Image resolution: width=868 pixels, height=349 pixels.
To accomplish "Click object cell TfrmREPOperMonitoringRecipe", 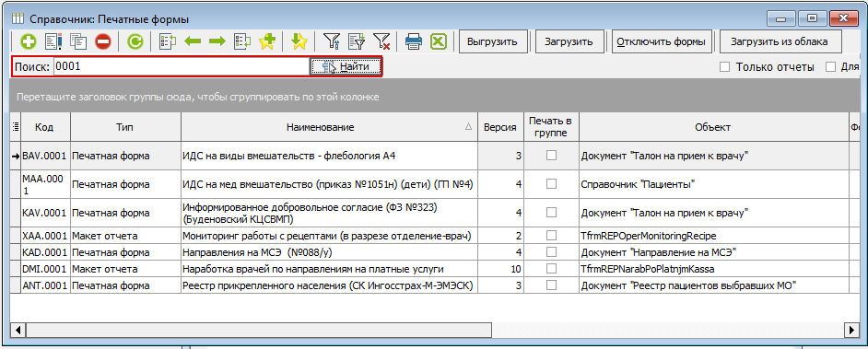I will click(x=713, y=236).
